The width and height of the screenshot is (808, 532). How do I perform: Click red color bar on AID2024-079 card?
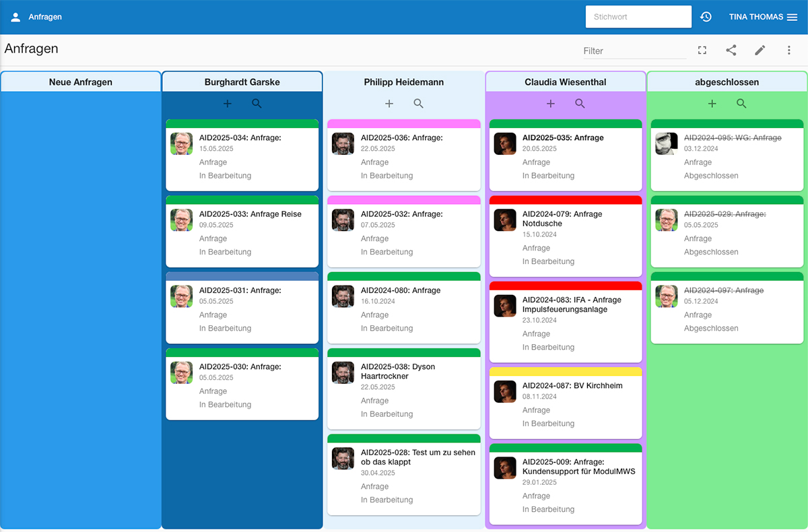pos(566,200)
